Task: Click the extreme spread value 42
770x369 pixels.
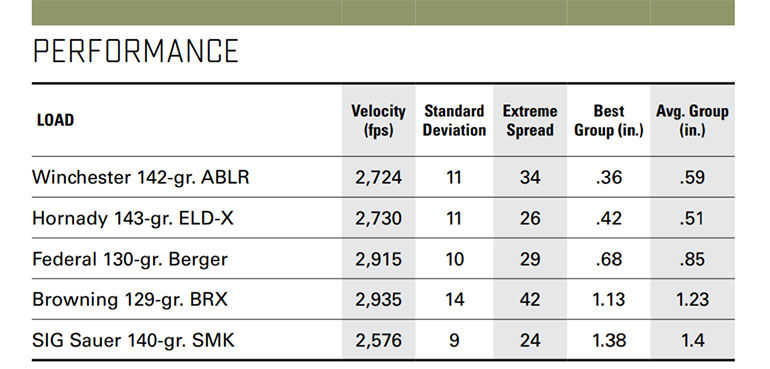Action: 530,300
